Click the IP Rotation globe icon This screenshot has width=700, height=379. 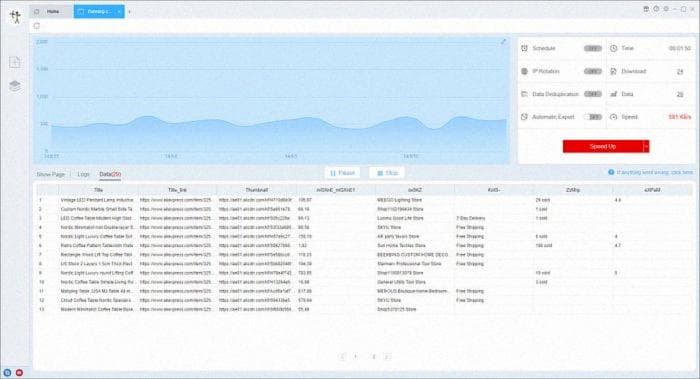point(525,71)
